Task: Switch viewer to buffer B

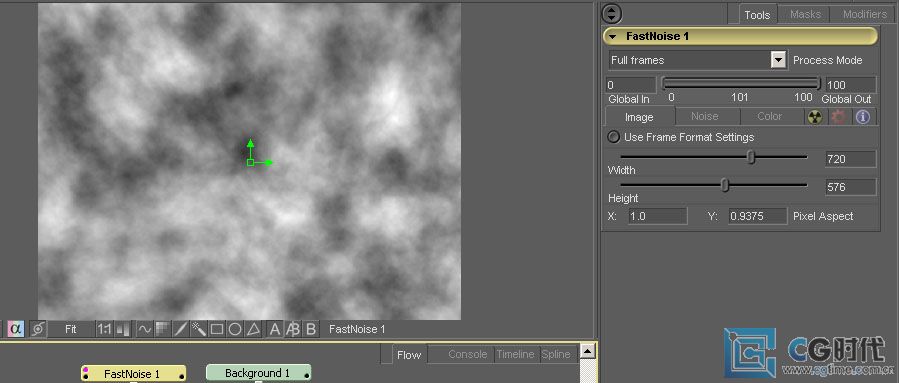Action: pyautogui.click(x=311, y=329)
